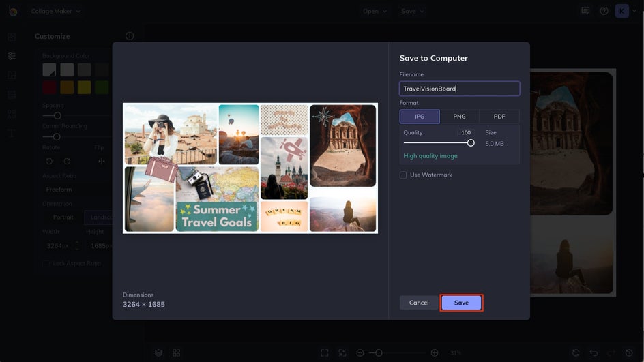Click the zoom out minus icon
644x362 pixels.
point(360,353)
